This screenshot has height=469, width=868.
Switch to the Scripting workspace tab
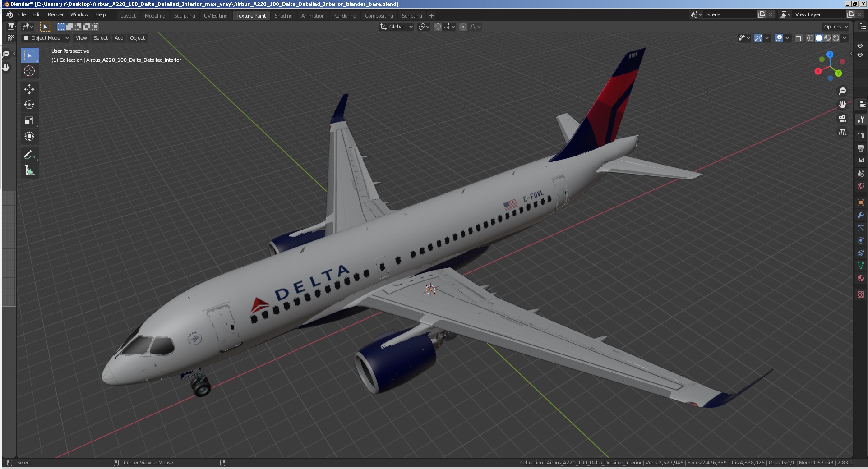[412, 16]
